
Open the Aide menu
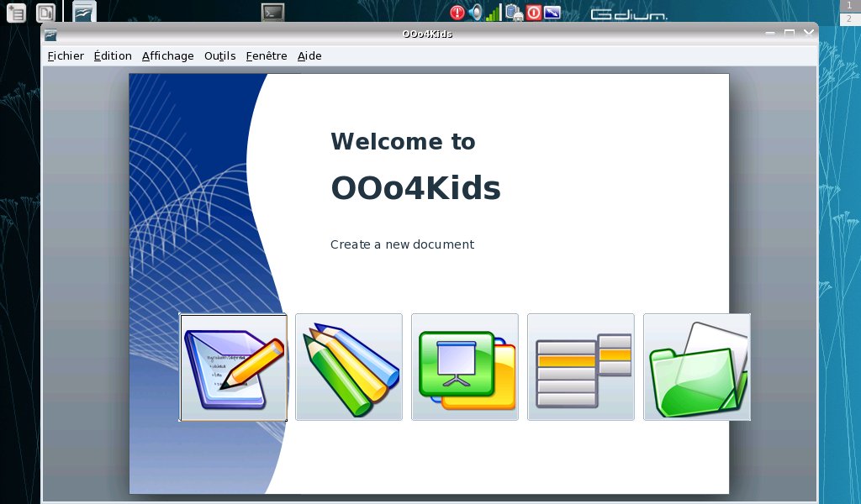[x=309, y=56]
